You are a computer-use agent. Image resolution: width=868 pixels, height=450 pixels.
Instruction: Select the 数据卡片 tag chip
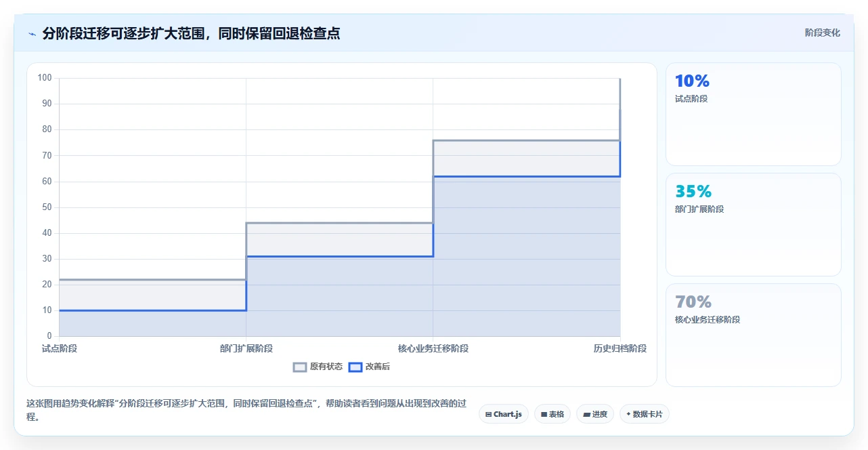(645, 414)
